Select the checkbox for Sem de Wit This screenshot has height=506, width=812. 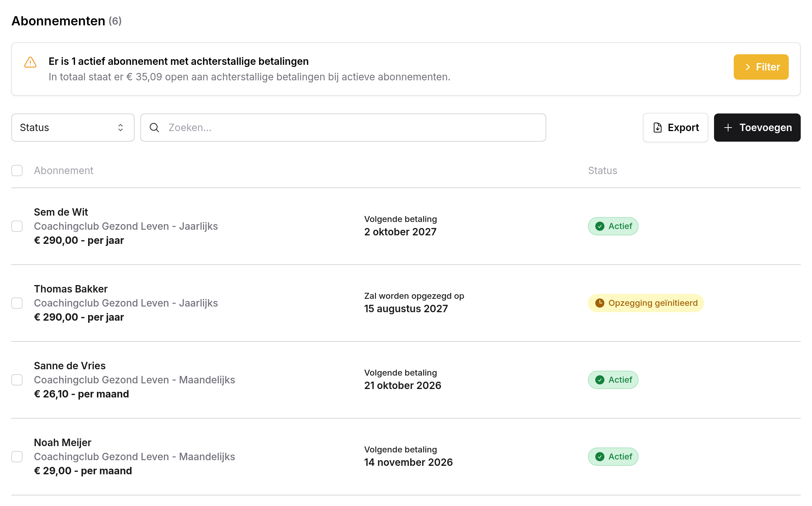coord(17,226)
